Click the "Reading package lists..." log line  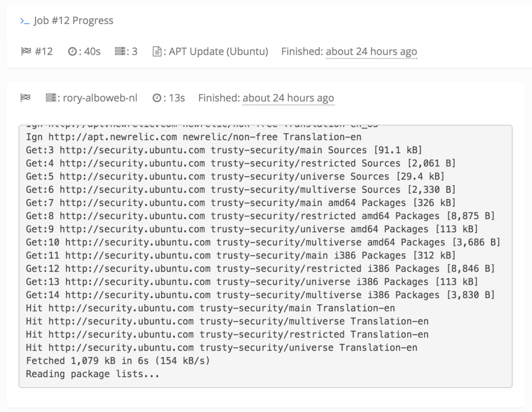(92, 374)
